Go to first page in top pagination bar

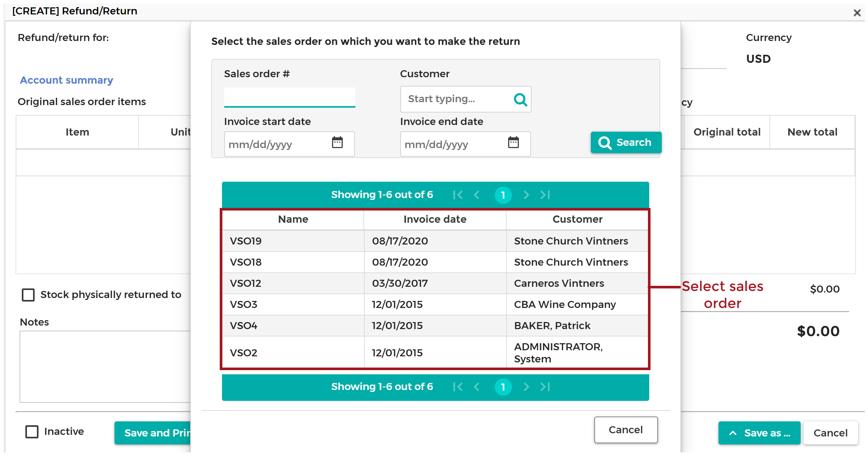point(458,195)
